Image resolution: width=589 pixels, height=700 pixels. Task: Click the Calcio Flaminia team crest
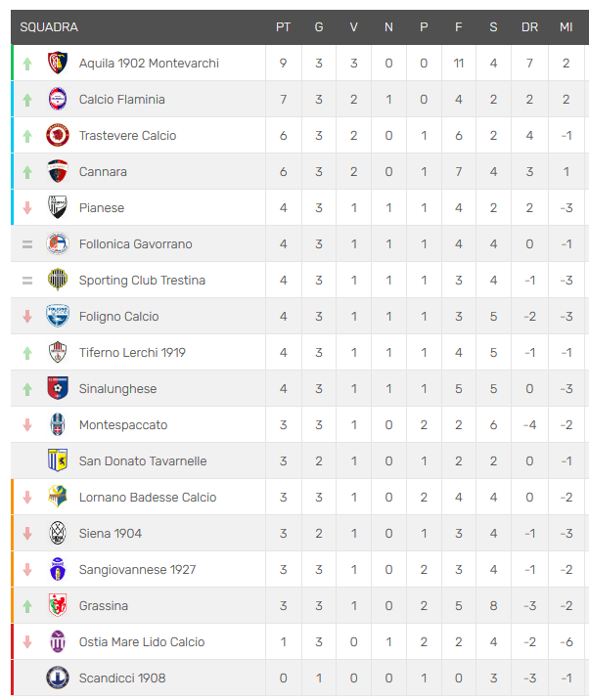[58, 99]
